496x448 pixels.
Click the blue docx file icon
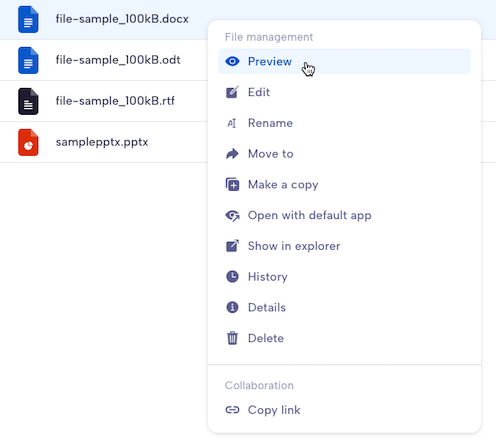coord(28,19)
